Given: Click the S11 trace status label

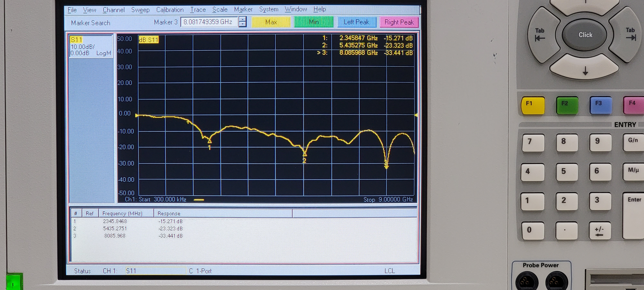Looking at the screenshot, I should (x=76, y=40).
